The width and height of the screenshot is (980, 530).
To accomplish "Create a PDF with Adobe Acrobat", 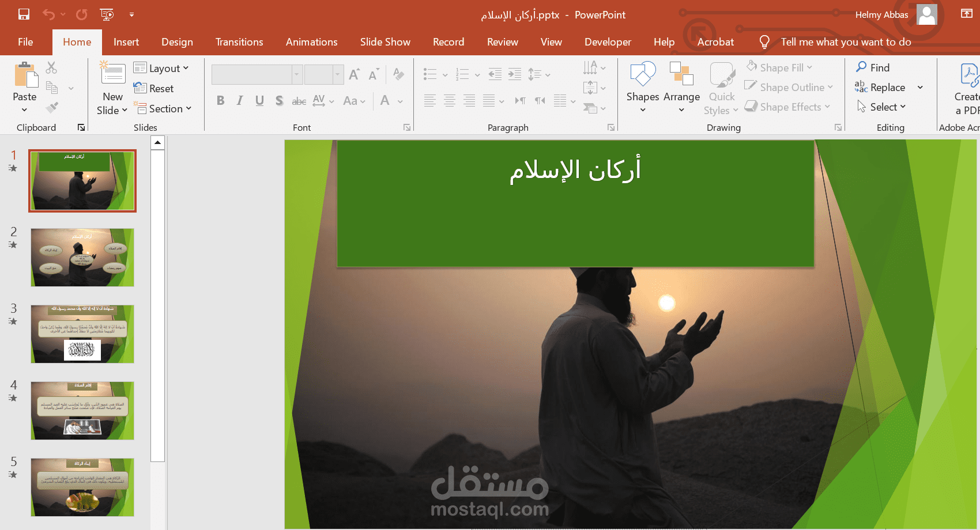I will pyautogui.click(x=967, y=88).
